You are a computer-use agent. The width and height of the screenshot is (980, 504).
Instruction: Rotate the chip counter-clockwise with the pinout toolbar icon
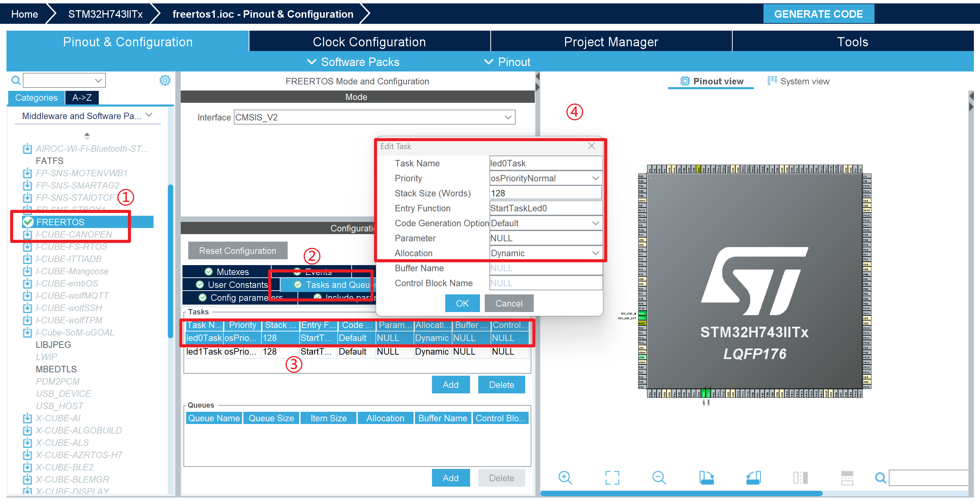[753, 477]
